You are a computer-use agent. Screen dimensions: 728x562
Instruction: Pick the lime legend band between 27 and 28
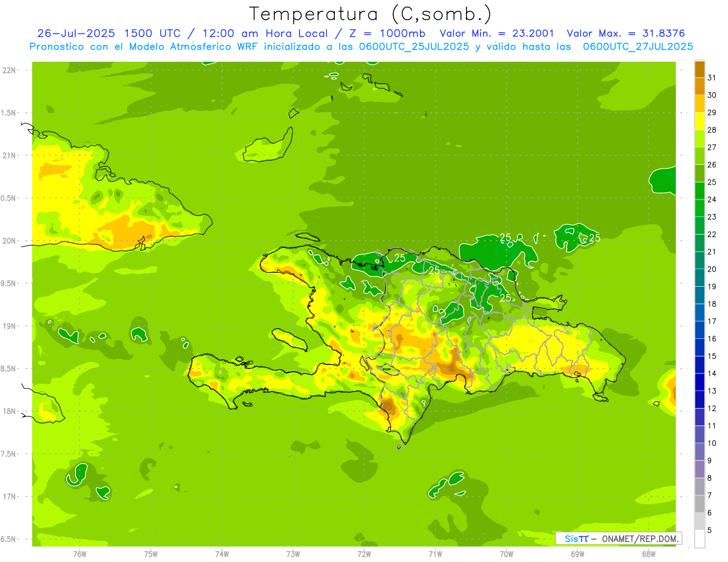[x=699, y=138]
